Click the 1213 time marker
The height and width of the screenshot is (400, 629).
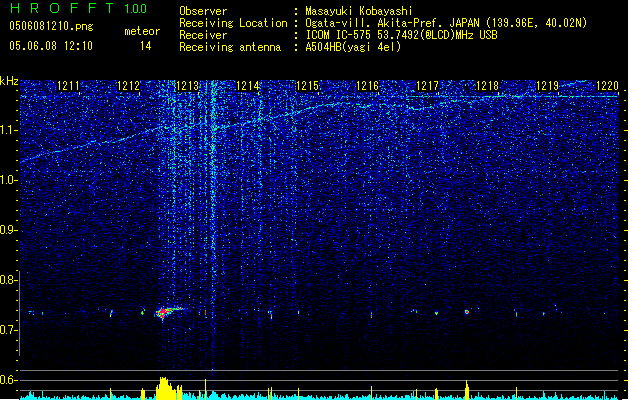coord(188,86)
